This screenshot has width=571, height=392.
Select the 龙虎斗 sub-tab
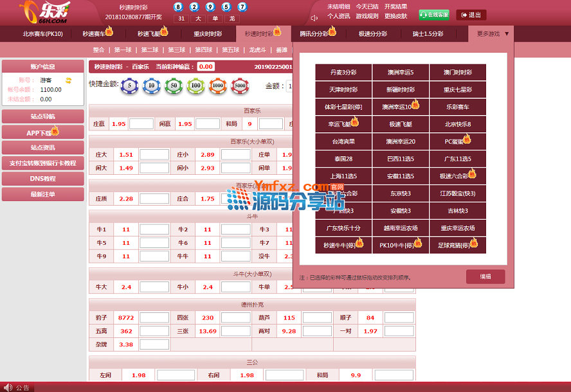pos(258,49)
